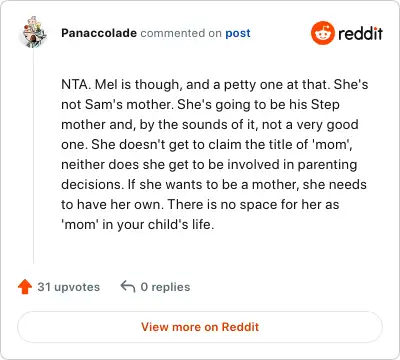Open the Panaccolade username profile
Image resolution: width=400 pixels, height=360 pixels.
click(99, 33)
